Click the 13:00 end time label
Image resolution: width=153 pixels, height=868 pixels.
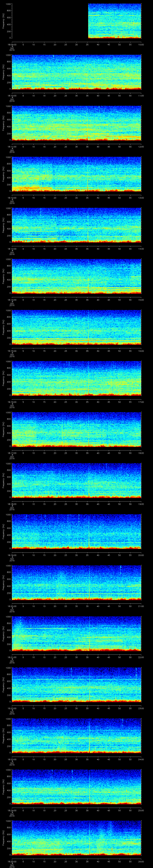click(x=141, y=198)
